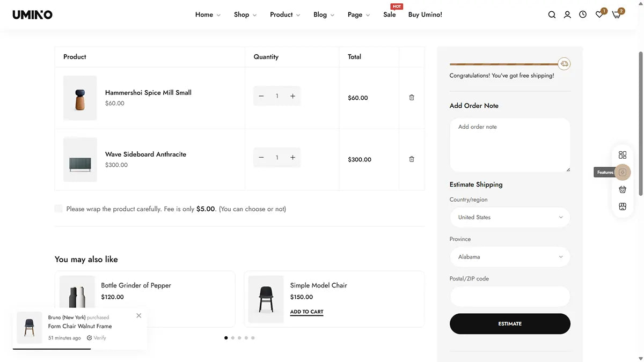
Task: Decrease quantity of Wave Sideboard Anthracite
Action: (x=261, y=158)
